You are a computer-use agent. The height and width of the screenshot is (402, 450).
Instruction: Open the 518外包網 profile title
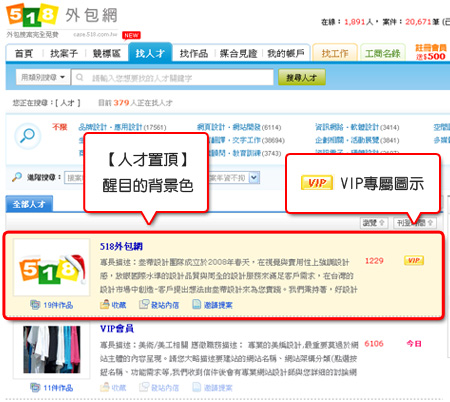tap(121, 246)
